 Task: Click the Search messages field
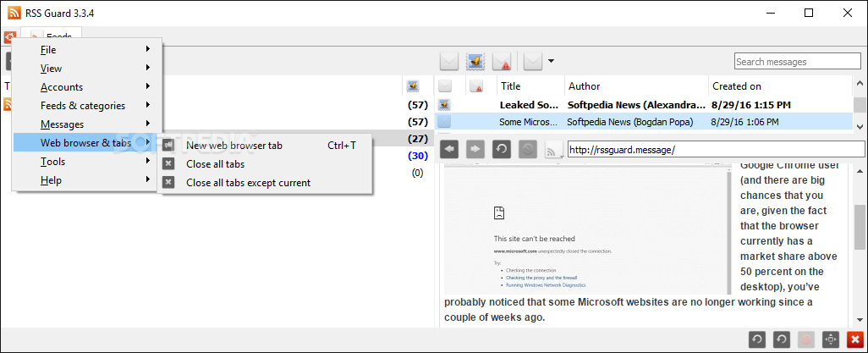(798, 62)
